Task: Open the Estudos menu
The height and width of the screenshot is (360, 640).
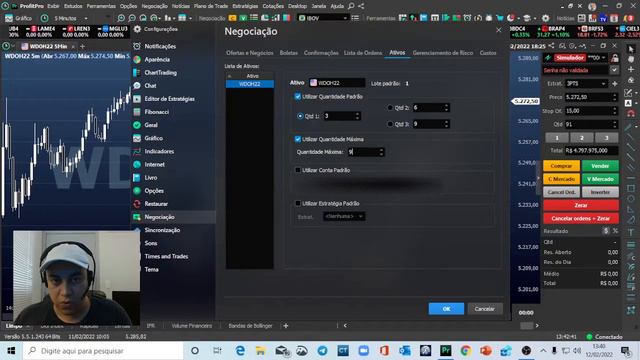Action: (x=73, y=6)
